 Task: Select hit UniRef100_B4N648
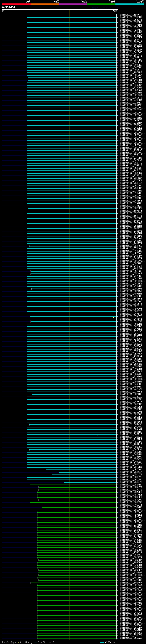point(131,299)
